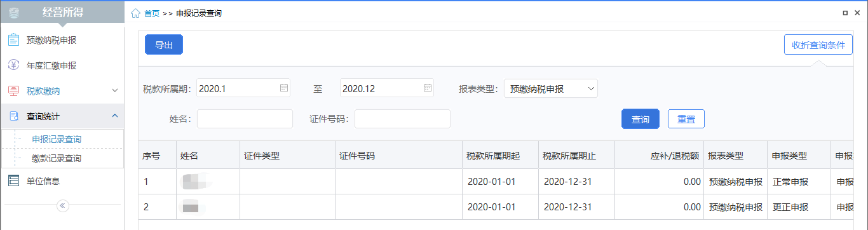
Task: Click the 查询 search button
Action: 641,119
